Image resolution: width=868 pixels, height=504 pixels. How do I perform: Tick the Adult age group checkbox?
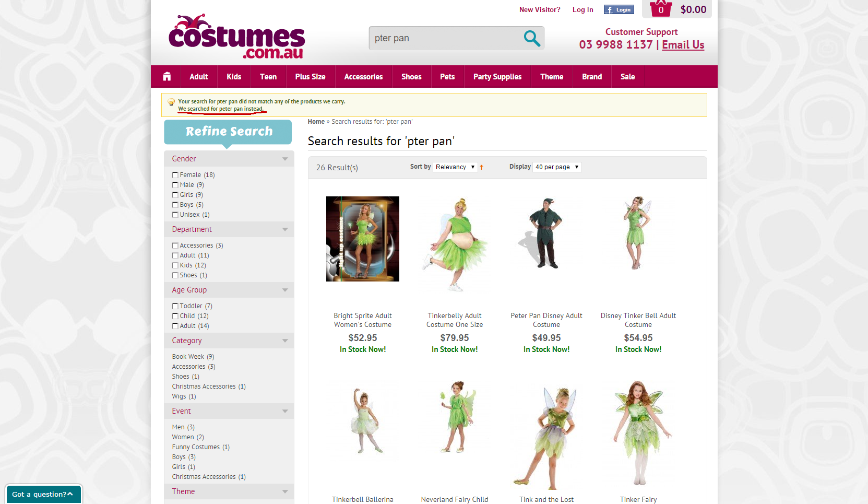coord(175,326)
